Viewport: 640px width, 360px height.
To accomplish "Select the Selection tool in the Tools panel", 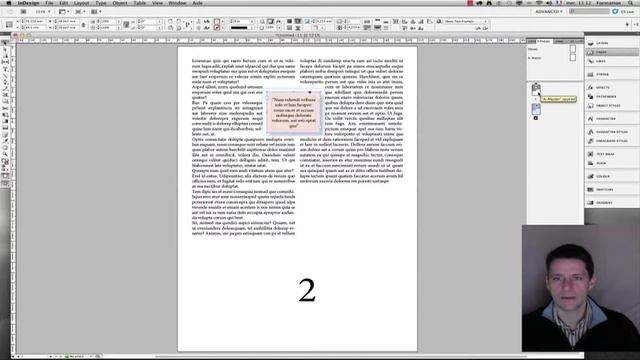I will [x=5, y=43].
